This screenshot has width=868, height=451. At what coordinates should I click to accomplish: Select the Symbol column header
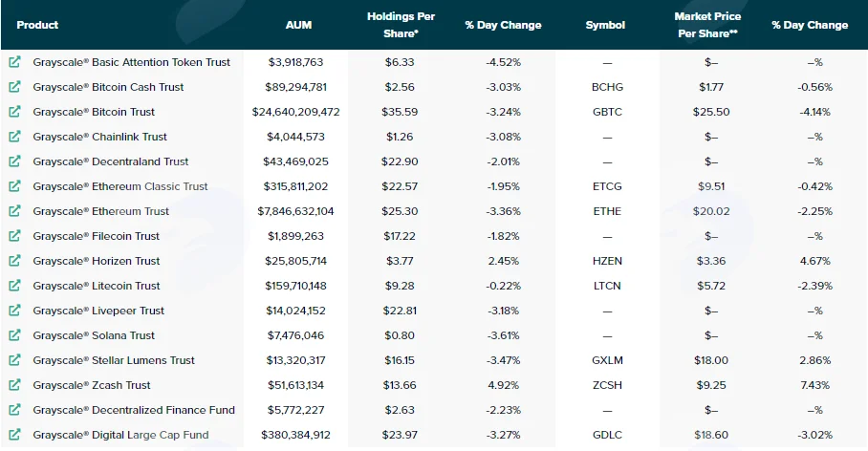pos(605,25)
